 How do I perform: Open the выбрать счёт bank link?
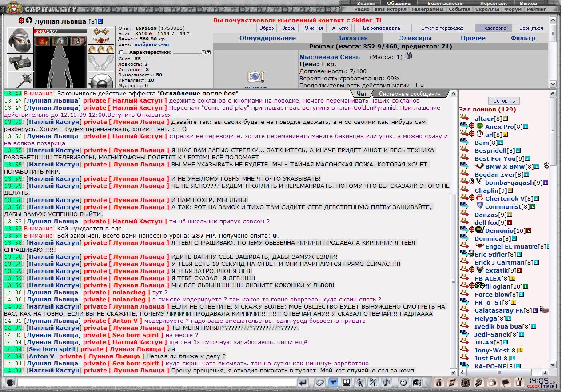click(x=152, y=44)
